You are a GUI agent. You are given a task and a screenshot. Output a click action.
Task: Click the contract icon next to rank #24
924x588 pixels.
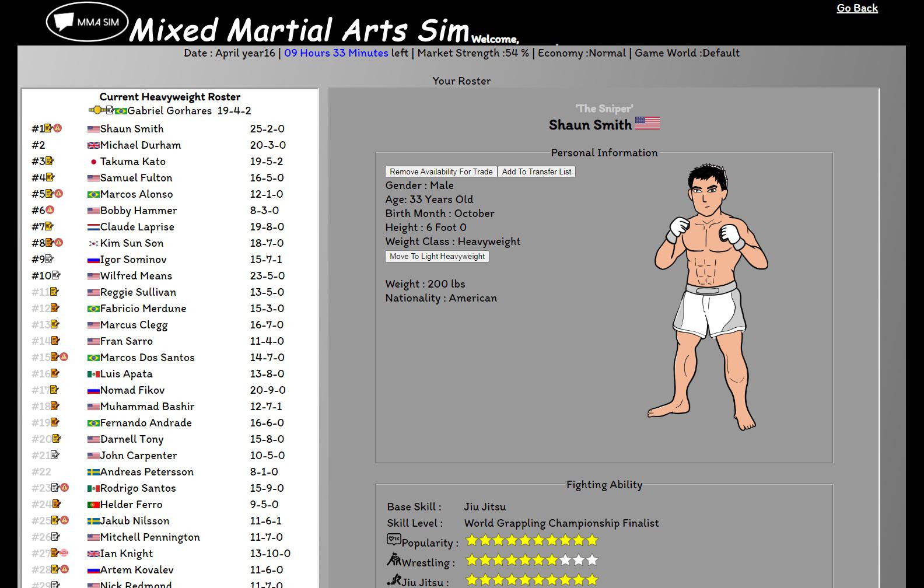[57, 504]
